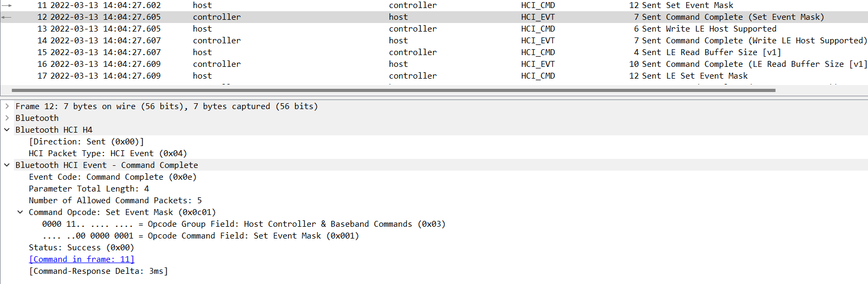Click HCI_EVT protocol cell in packet 12
The height and width of the screenshot is (284, 868).
coord(538,17)
